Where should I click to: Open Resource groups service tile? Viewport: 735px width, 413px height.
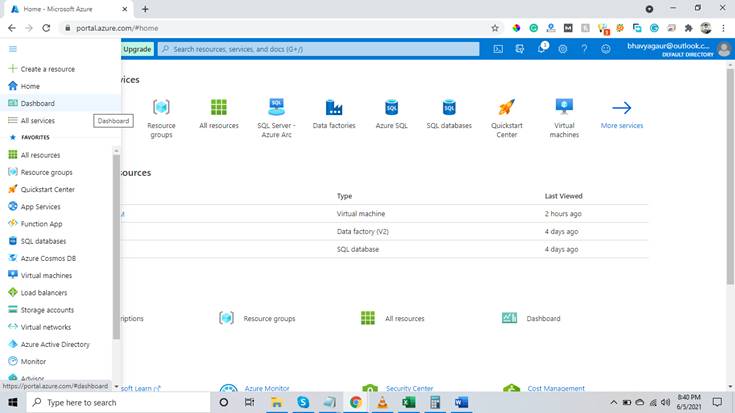[x=161, y=118]
